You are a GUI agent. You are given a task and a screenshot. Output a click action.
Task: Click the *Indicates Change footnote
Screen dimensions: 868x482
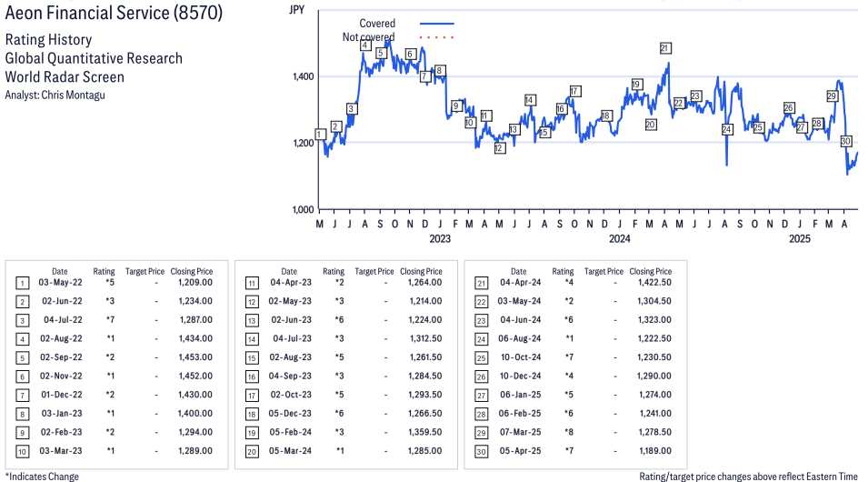point(42,477)
